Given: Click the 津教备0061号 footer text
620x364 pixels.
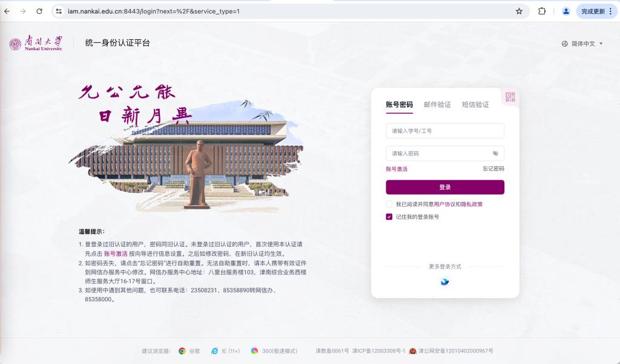Looking at the screenshot, I should pyautogui.click(x=332, y=351).
